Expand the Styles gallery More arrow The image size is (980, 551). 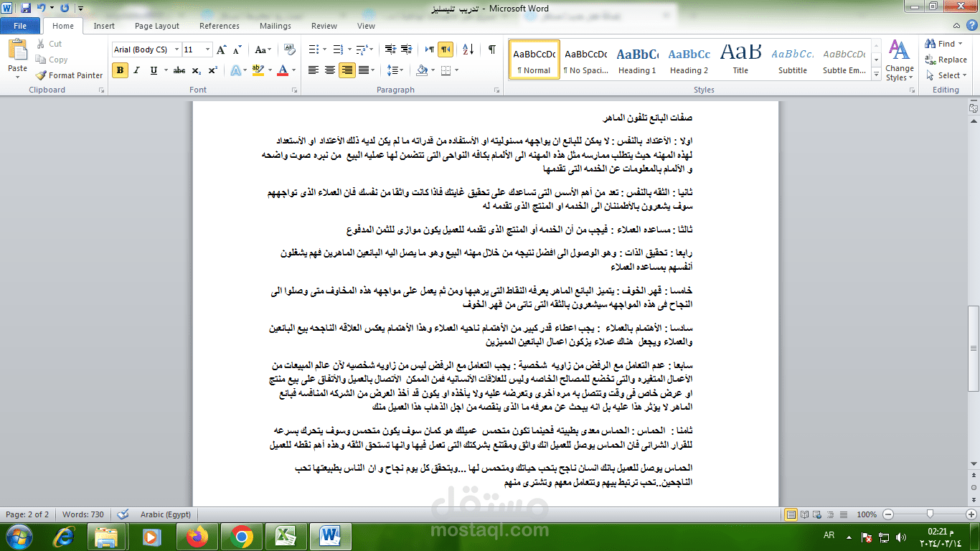pyautogui.click(x=875, y=73)
